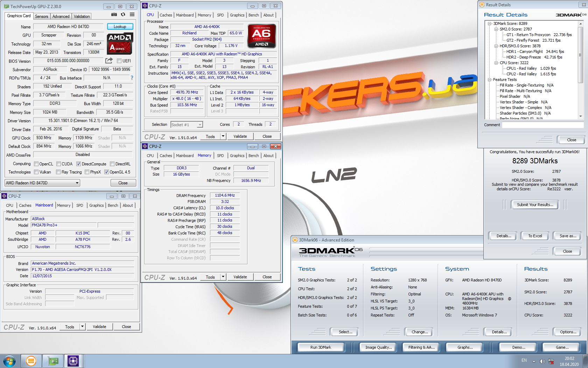
Task: Toggle the DirectCompute checkbox
Action: click(79, 164)
